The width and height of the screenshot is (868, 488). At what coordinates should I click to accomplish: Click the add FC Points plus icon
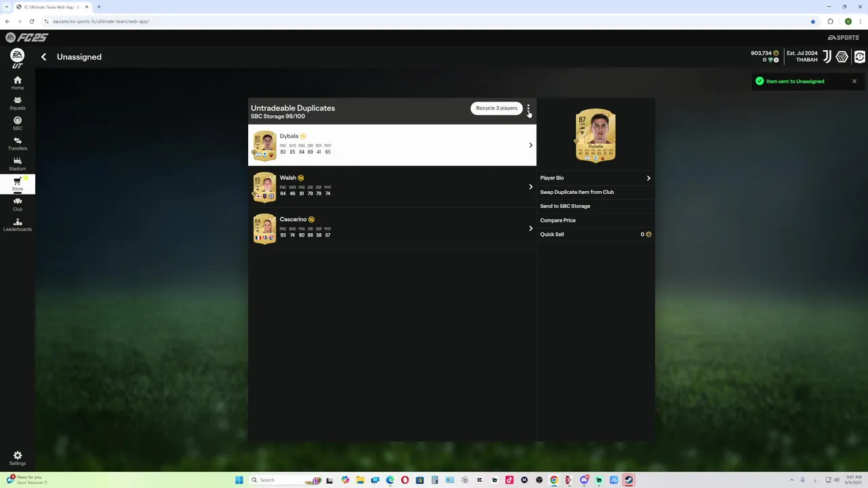click(x=776, y=60)
